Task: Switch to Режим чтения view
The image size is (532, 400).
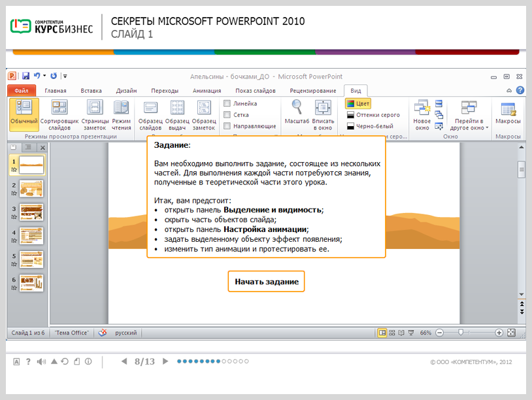Action: (121, 114)
